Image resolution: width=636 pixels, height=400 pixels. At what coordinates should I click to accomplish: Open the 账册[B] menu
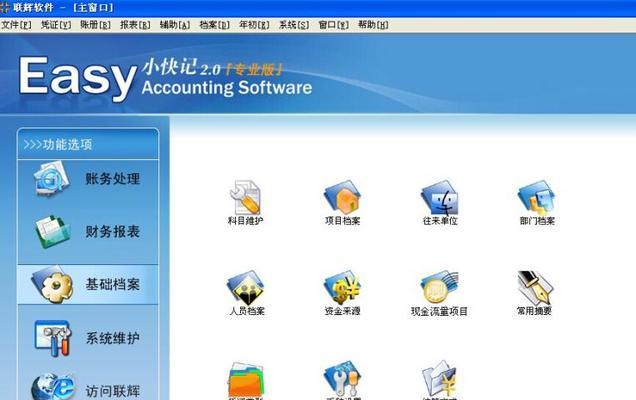[95, 25]
